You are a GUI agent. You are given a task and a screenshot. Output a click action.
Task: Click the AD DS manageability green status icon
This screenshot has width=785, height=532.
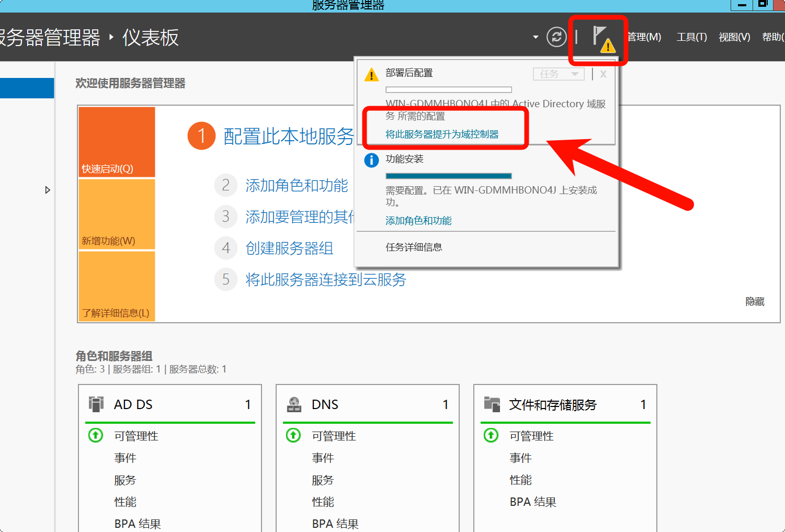(x=96, y=435)
